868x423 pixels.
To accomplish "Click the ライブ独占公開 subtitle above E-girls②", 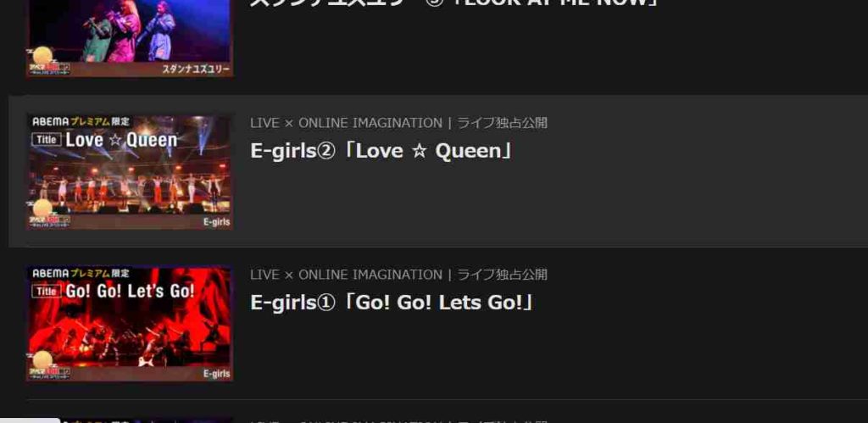I will [x=502, y=123].
